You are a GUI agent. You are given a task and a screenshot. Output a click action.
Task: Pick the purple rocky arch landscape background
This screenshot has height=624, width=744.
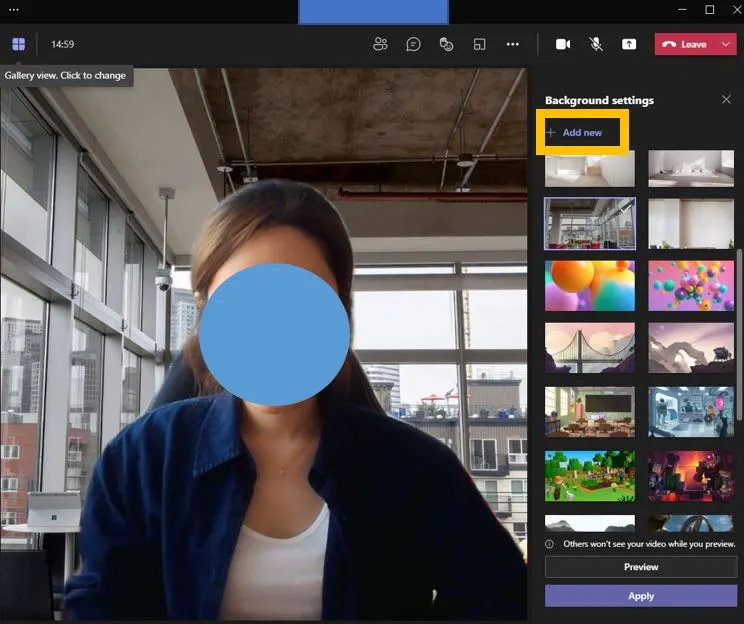(691, 348)
